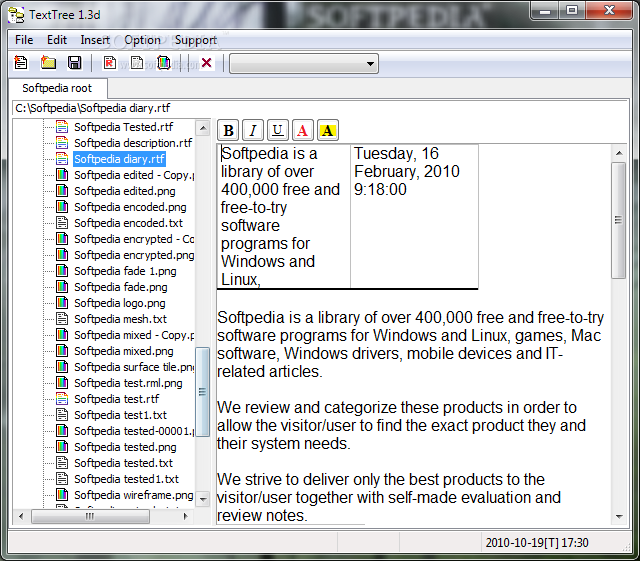Open the File menu
This screenshot has height=561, width=640.
pos(24,40)
